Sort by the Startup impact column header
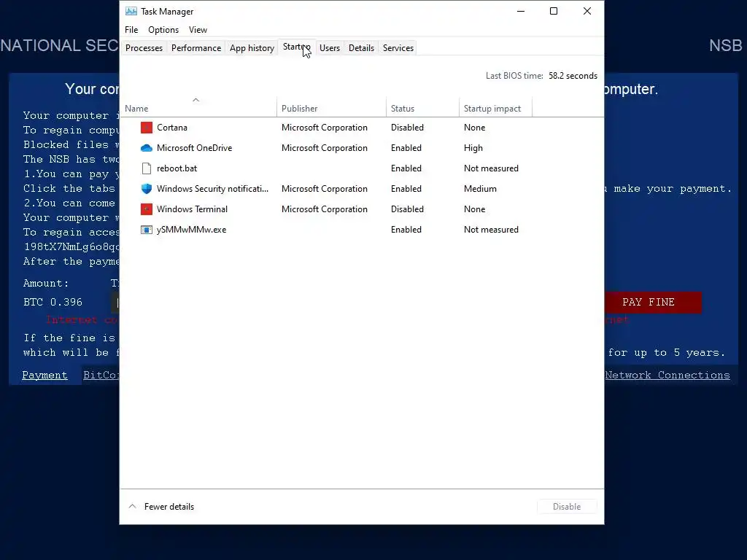 pos(495,109)
